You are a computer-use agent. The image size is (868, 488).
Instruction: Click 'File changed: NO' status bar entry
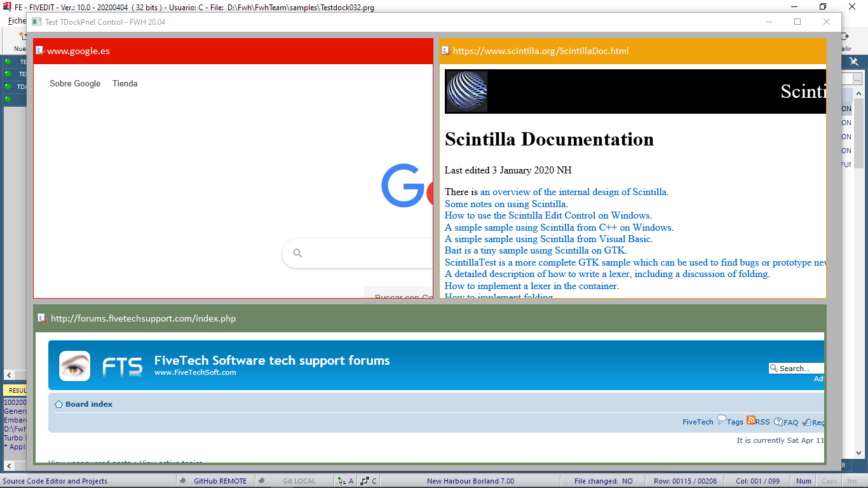(x=604, y=481)
